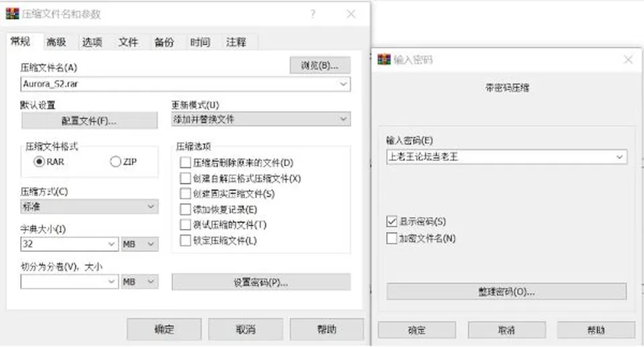Select the RAR archive format
The height and width of the screenshot is (347, 644).
[x=39, y=161]
